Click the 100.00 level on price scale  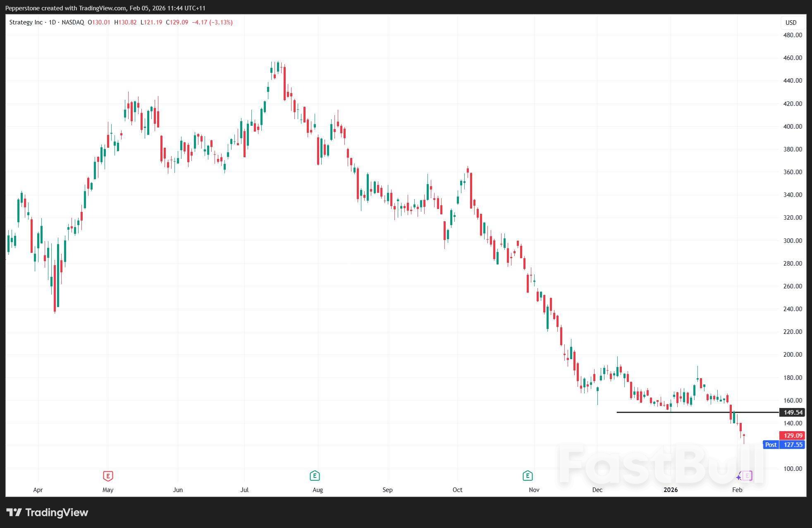(x=792, y=469)
